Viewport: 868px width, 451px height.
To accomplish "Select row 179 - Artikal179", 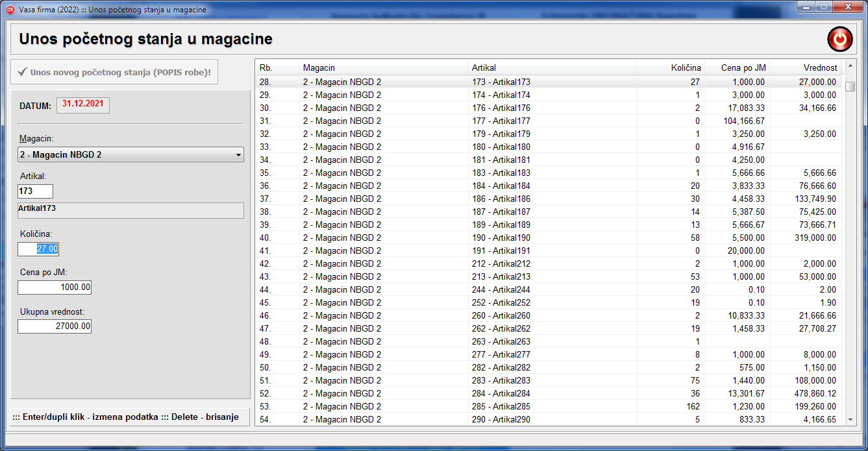I will click(549, 134).
